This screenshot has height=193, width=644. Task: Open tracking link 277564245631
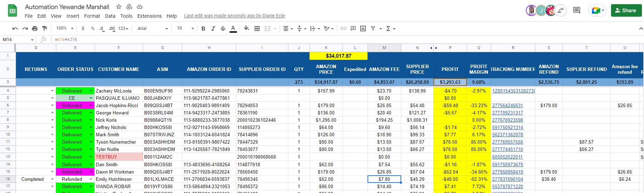tap(507, 105)
